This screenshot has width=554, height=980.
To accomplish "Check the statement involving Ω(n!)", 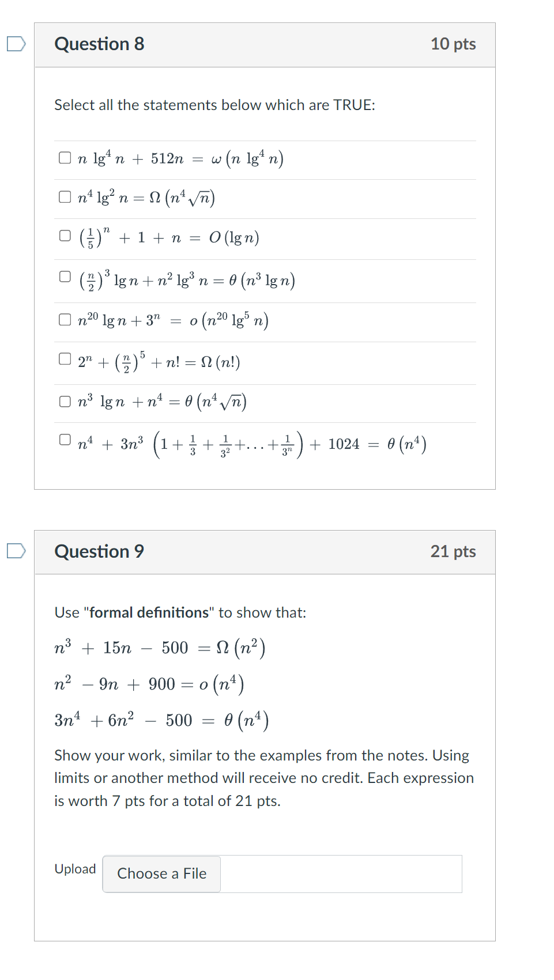I will coord(64,359).
